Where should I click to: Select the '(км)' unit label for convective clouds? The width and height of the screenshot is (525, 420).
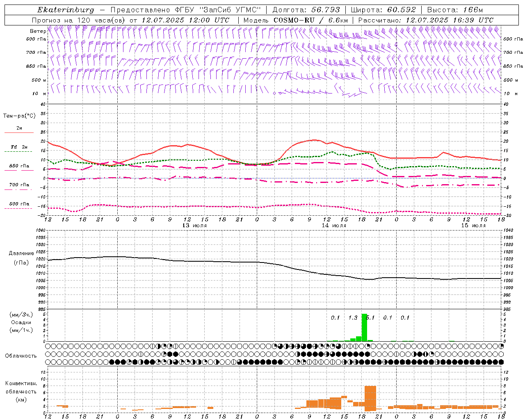pyautogui.click(x=21, y=399)
